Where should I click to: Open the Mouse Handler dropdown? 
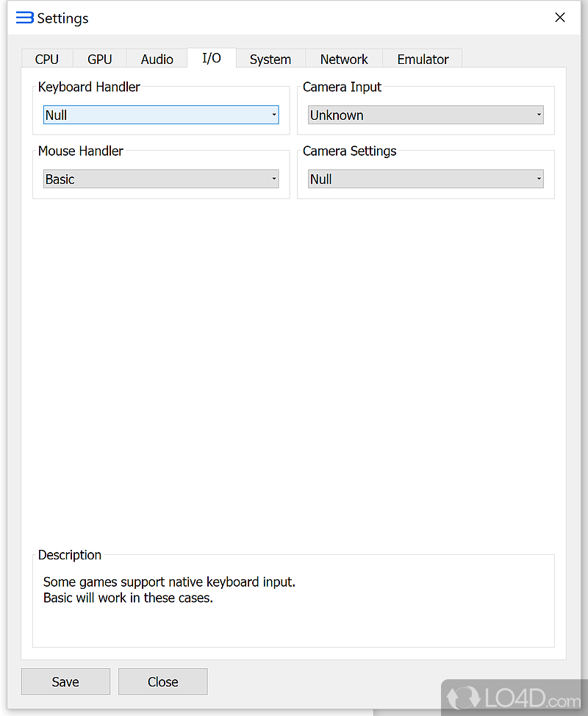click(x=161, y=179)
